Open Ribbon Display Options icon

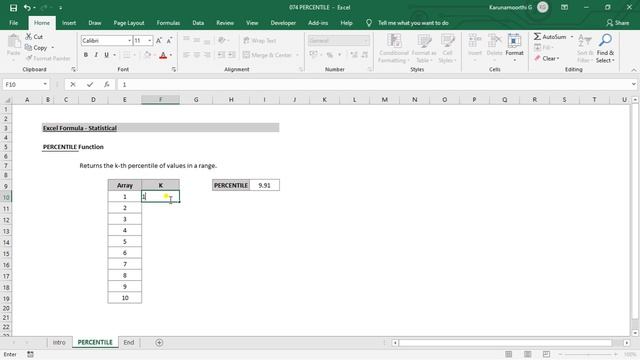(564, 7)
